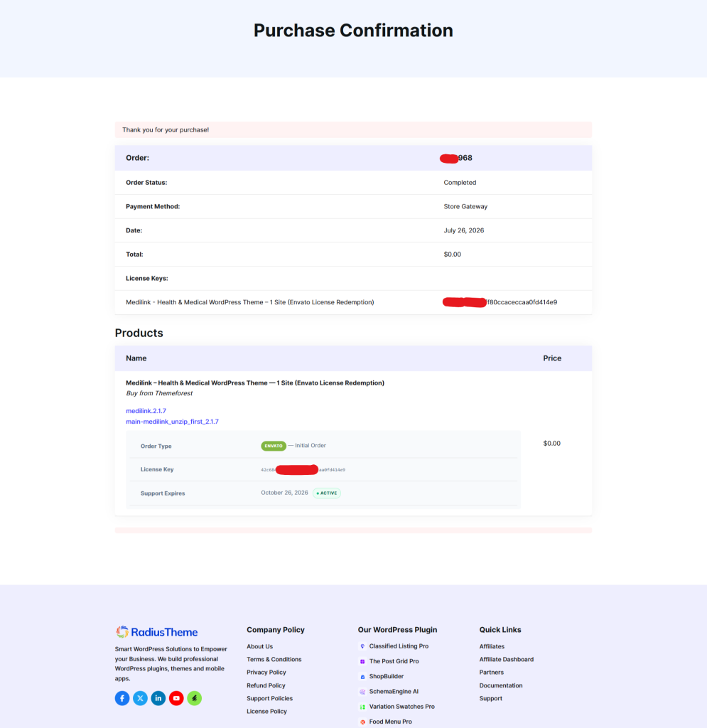707x728 pixels.
Task: Open the X (Twitter) social icon
Action: (x=140, y=698)
